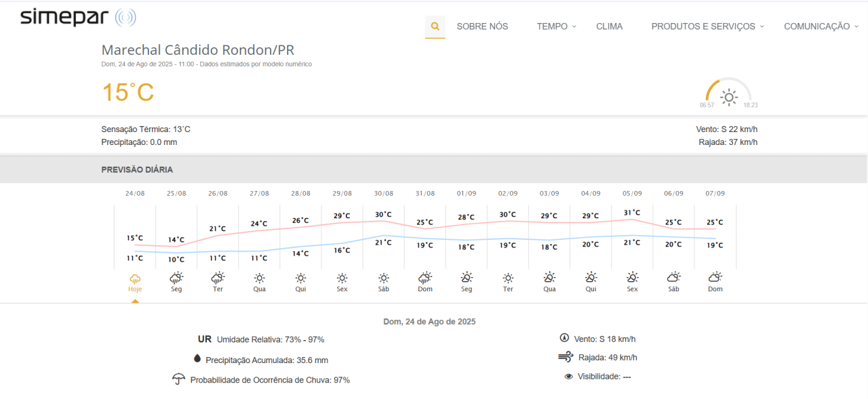The image size is (868, 399).
Task: Click the 31°C high on 05/09
Action: click(632, 212)
